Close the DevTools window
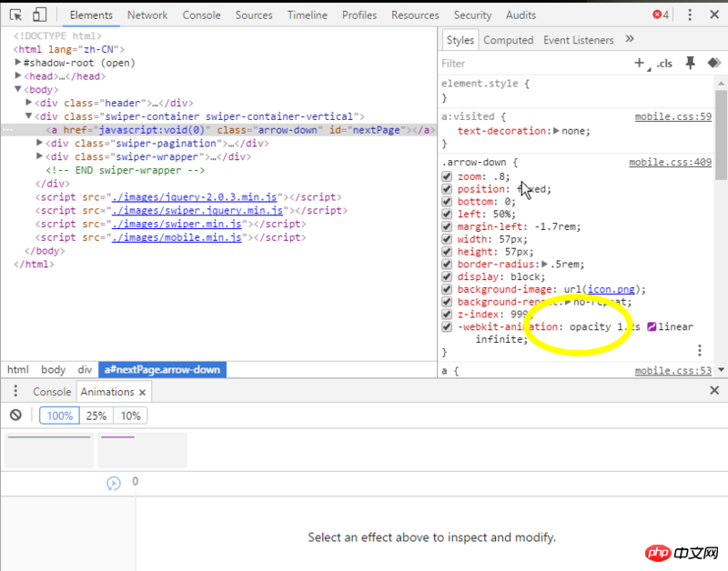The width and height of the screenshot is (728, 571). 714,15
